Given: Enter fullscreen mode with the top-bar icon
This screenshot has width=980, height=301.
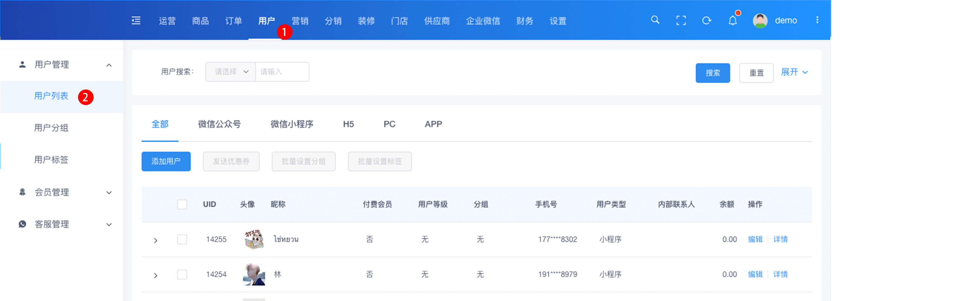Looking at the screenshot, I should pyautogui.click(x=681, y=20).
